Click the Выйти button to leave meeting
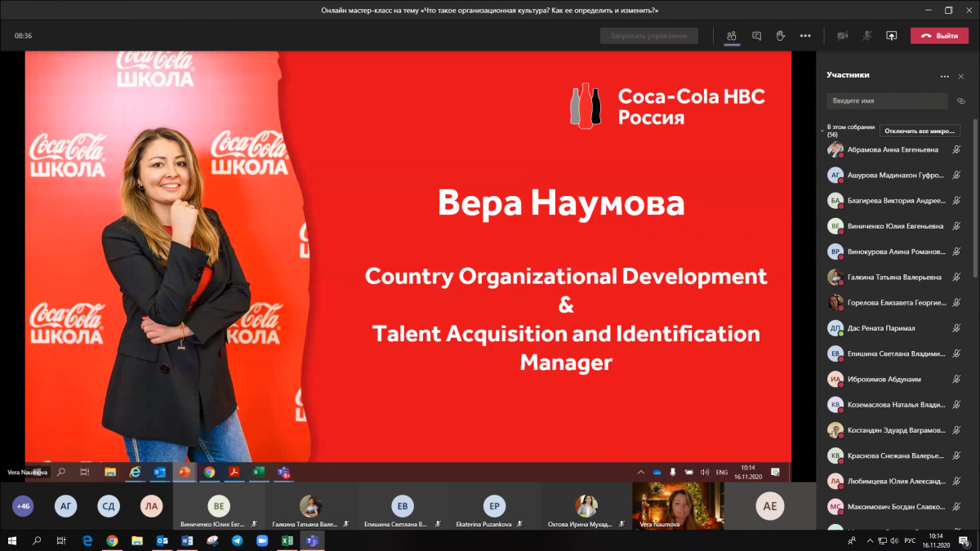 tap(940, 36)
